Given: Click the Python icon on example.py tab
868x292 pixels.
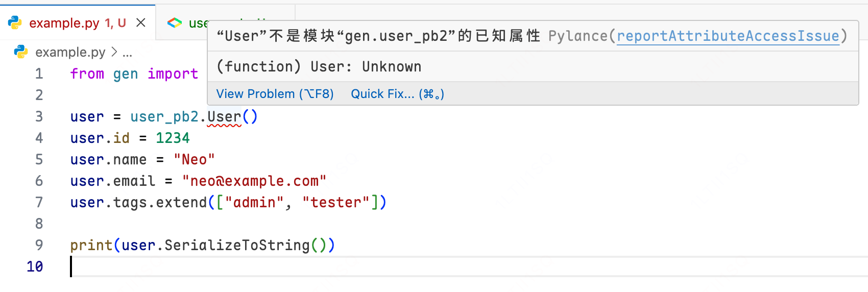Looking at the screenshot, I should coord(15,23).
